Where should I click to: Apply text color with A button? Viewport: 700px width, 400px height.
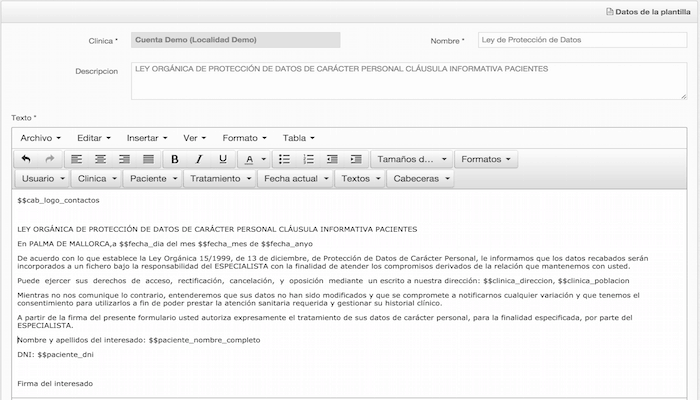pos(249,159)
